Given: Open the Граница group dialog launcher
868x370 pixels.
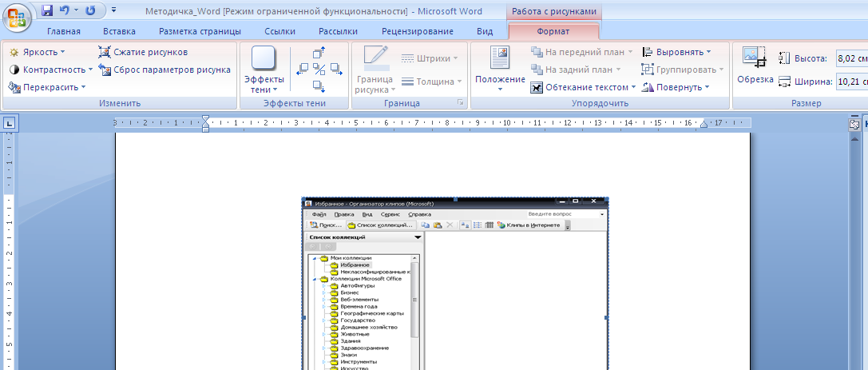Looking at the screenshot, I should click(459, 103).
